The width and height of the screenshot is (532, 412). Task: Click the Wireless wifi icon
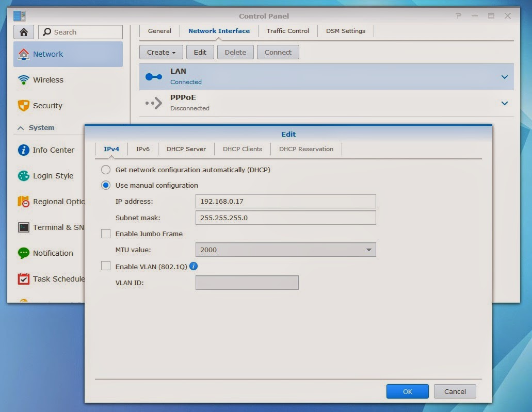tap(23, 80)
